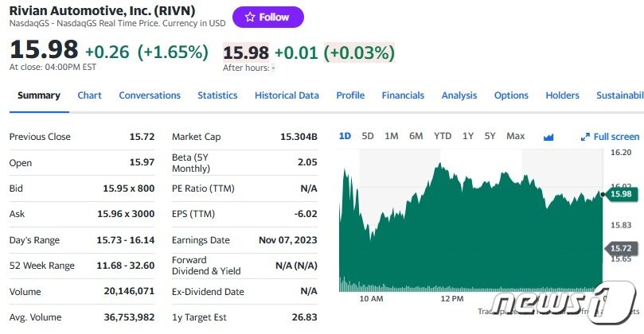Select the 5D chart range
The height and width of the screenshot is (334, 644).
click(x=368, y=136)
